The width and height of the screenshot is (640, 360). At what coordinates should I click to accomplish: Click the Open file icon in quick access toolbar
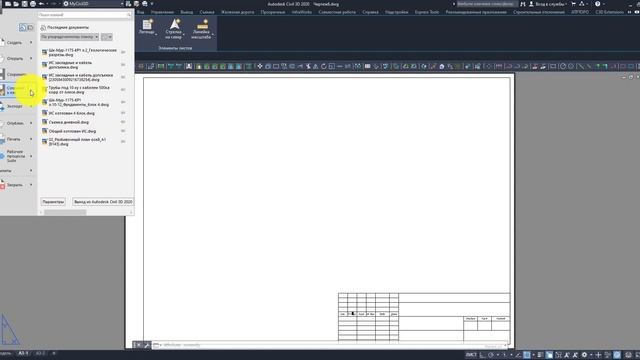(16, 4)
